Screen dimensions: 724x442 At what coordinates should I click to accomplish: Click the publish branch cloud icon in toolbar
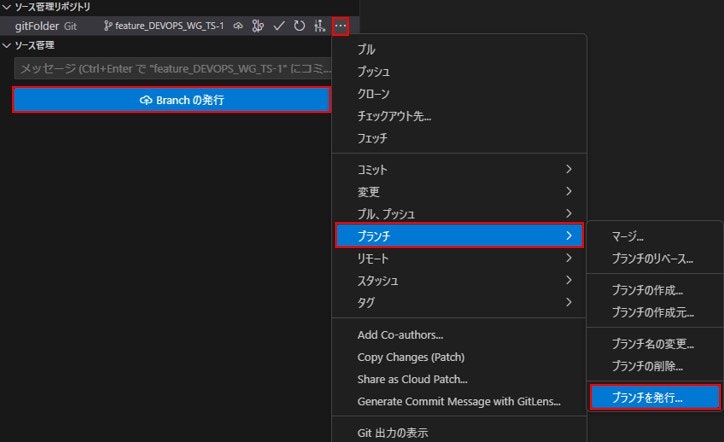(238, 26)
